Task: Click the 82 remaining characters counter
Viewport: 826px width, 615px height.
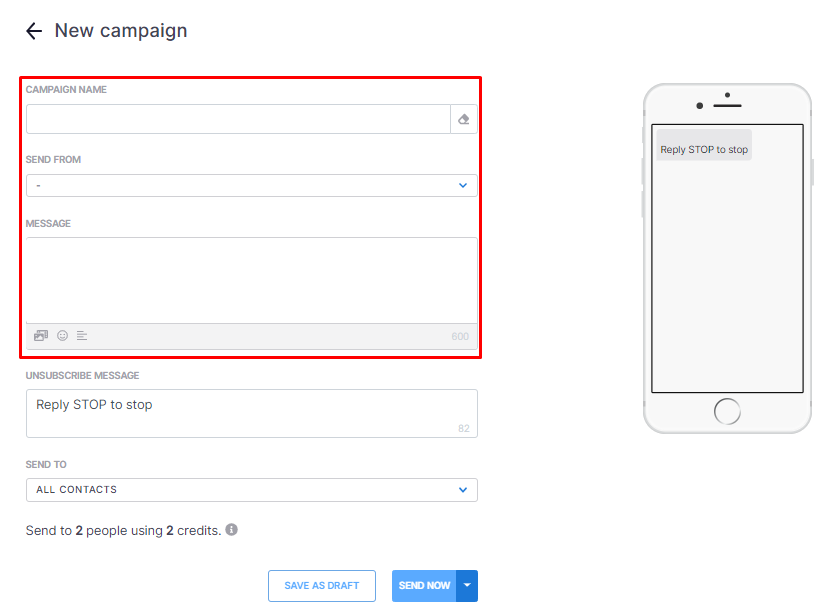Action: [464, 428]
